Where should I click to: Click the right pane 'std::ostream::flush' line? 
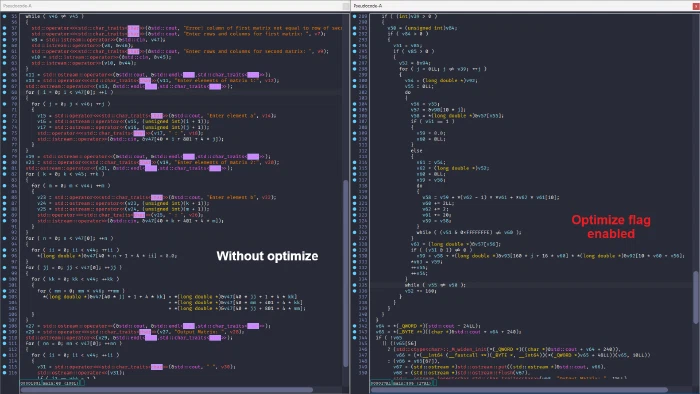(461, 372)
